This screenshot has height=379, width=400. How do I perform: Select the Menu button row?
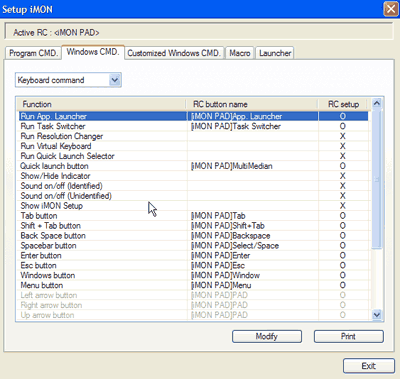tap(193, 285)
